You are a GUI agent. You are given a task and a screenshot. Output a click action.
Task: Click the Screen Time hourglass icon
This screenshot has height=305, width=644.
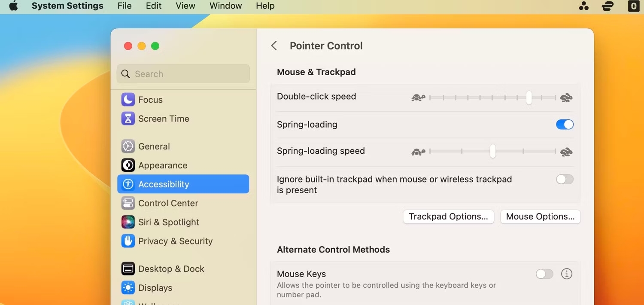pyautogui.click(x=128, y=119)
